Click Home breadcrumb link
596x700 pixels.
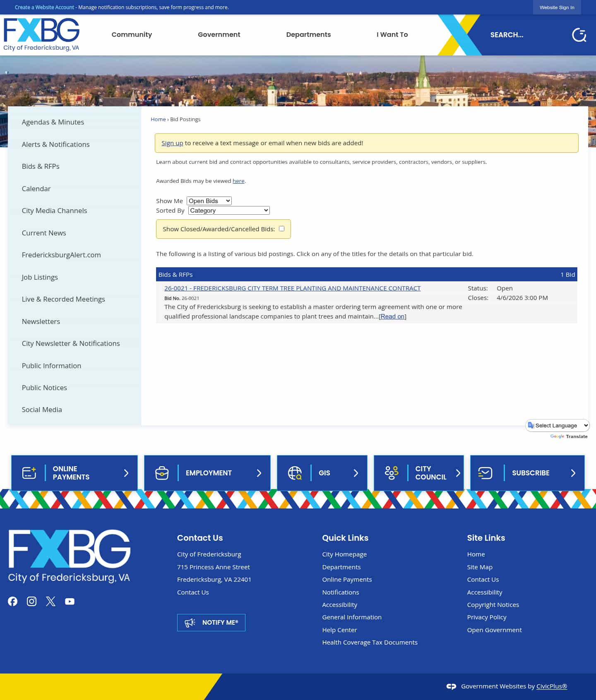tap(158, 119)
